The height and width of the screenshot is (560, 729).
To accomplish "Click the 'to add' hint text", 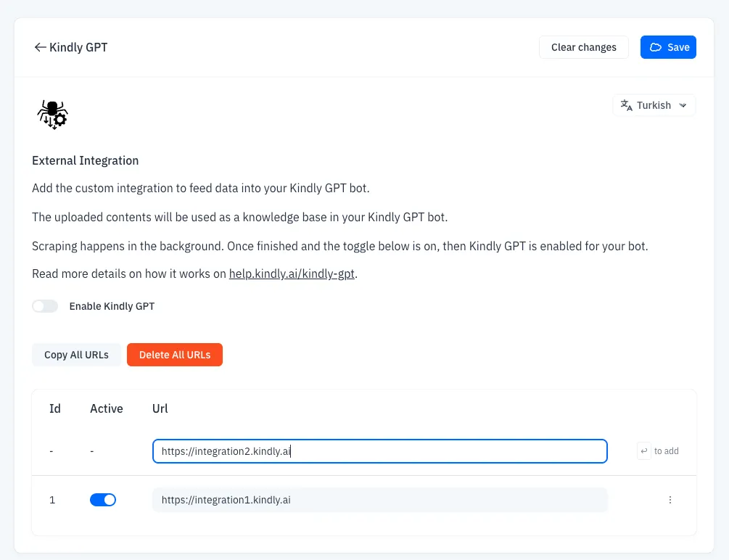I will click(x=666, y=451).
